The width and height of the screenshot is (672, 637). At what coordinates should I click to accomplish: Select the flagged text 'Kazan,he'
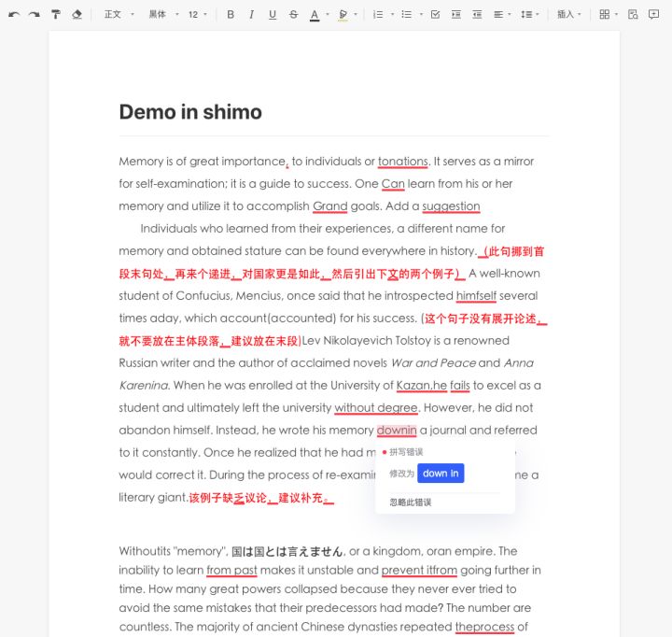click(x=422, y=385)
